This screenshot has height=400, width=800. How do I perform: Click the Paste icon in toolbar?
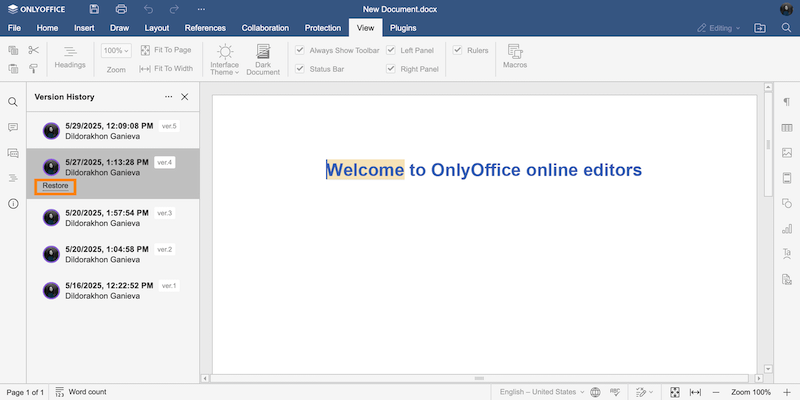point(14,68)
